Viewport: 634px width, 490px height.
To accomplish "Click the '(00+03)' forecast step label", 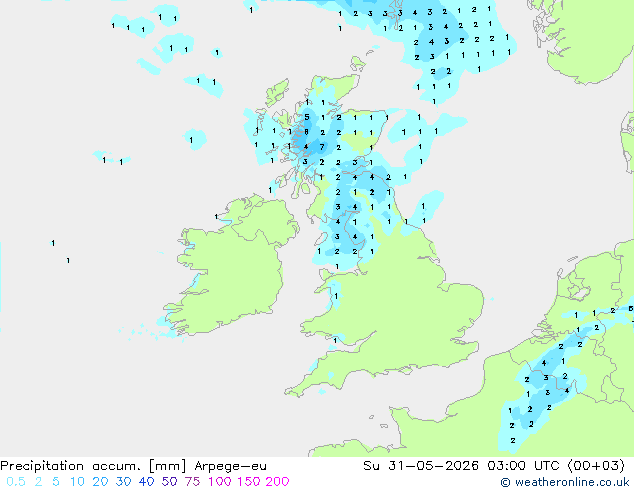I will click(596, 466).
